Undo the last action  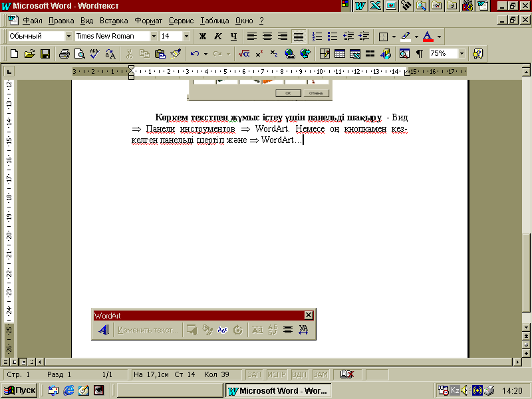(195, 54)
